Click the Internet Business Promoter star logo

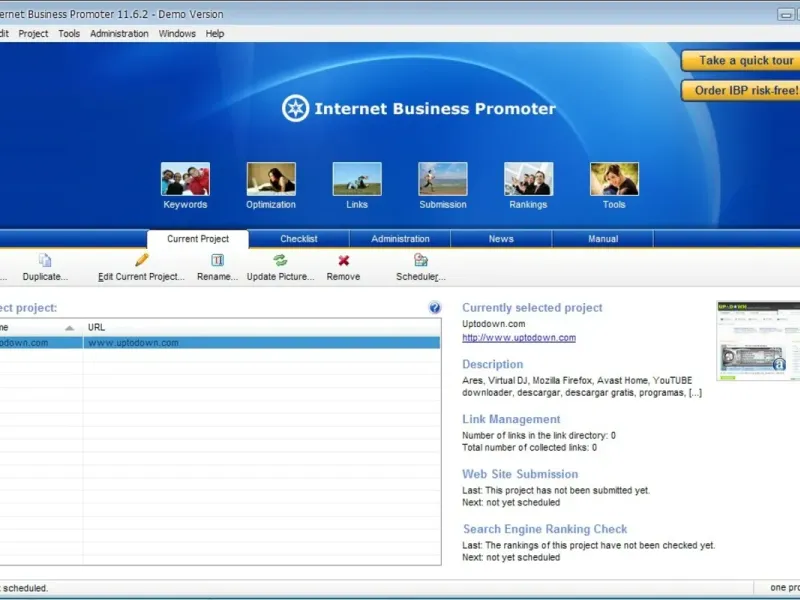295,108
